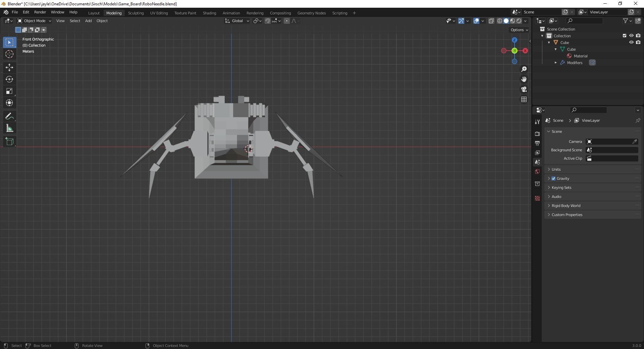Open the Object Mode dropdown

pyautogui.click(x=35, y=21)
